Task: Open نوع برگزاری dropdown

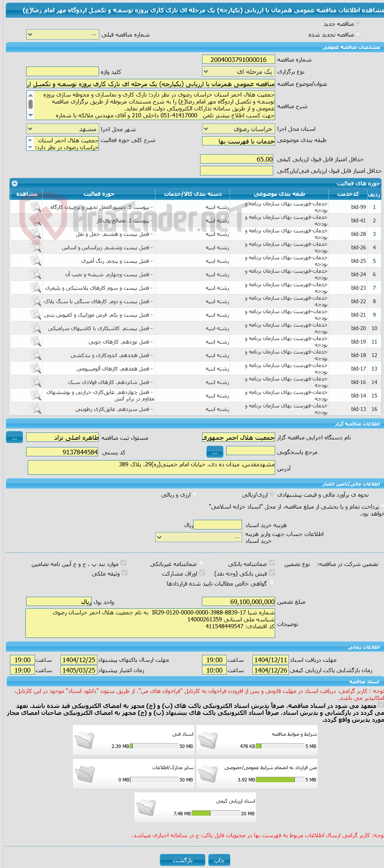Action: 238,72
